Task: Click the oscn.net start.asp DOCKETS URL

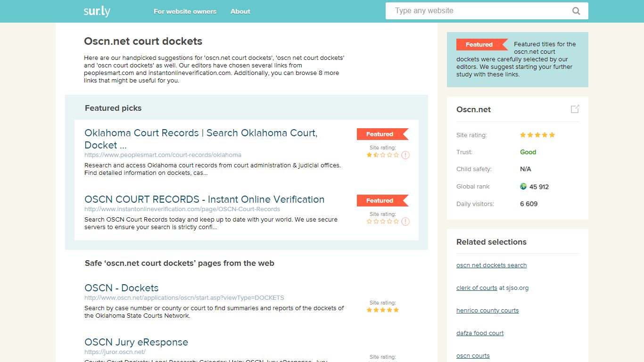Action: pyautogui.click(x=184, y=298)
